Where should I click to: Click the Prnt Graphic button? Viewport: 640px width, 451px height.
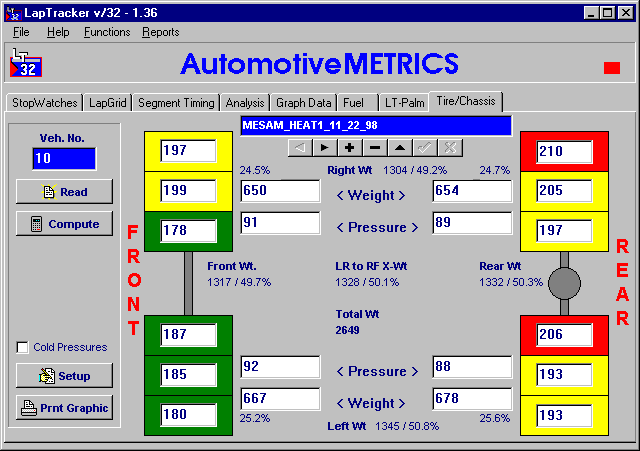pyautogui.click(x=64, y=407)
